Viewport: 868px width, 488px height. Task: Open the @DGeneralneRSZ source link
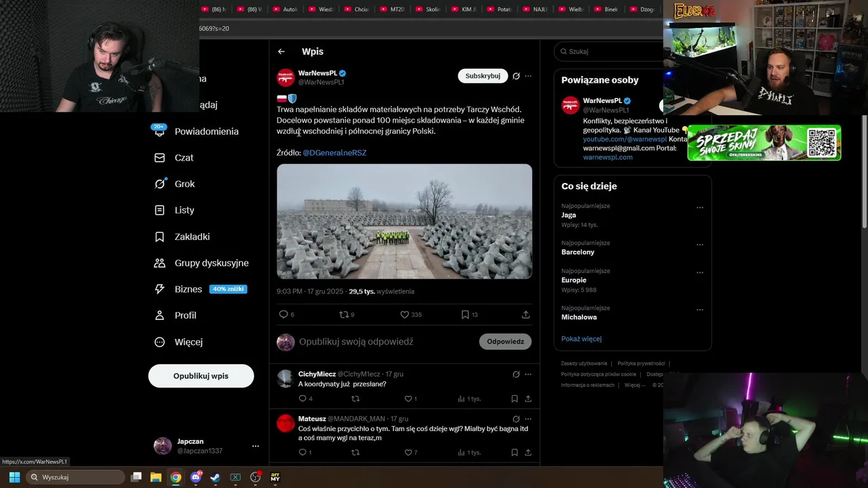[x=334, y=153]
